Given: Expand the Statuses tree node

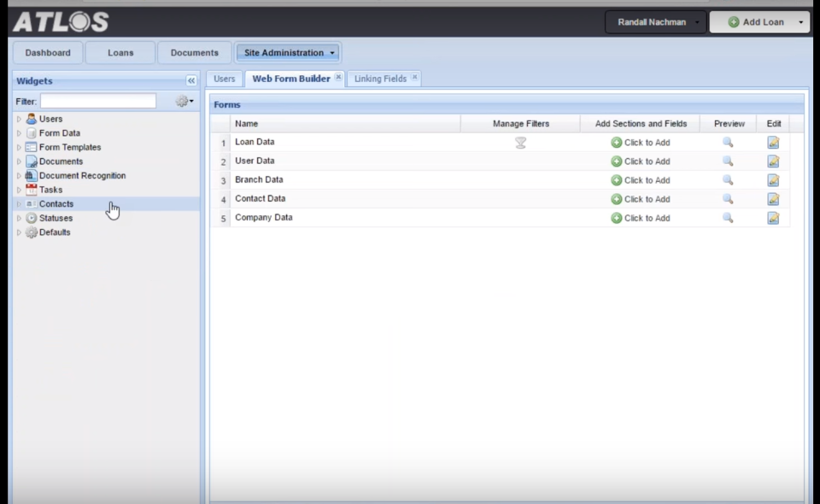Looking at the screenshot, I should click(19, 219).
